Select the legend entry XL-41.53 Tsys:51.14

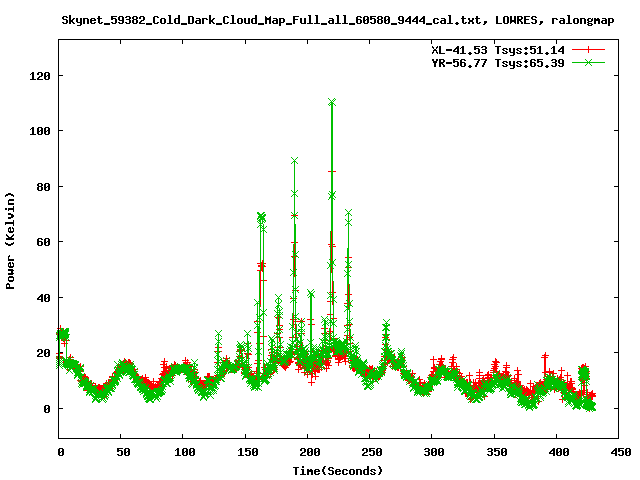pos(498,50)
